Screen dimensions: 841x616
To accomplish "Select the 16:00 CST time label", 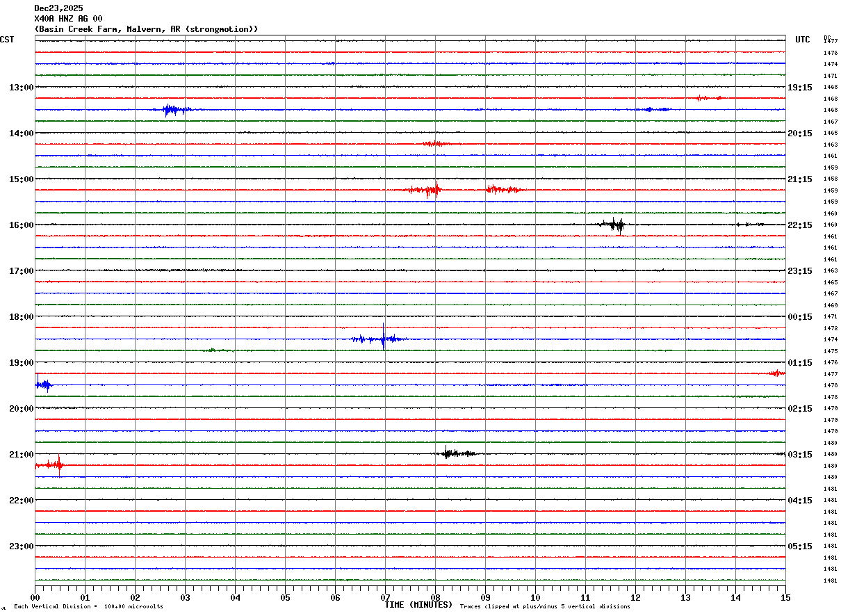I will [21, 225].
